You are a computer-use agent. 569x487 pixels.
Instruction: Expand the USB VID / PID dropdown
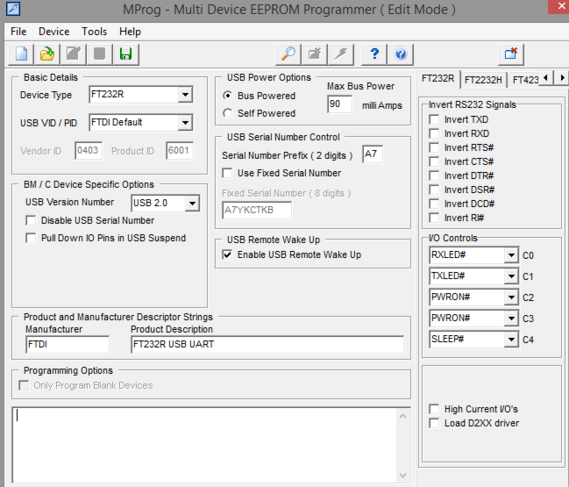click(x=185, y=123)
